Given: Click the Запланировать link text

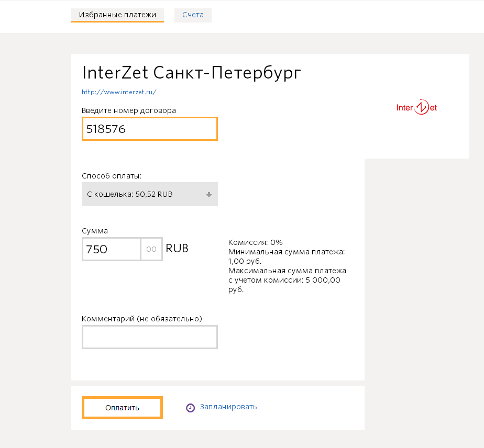Looking at the screenshot, I should click(x=228, y=407).
